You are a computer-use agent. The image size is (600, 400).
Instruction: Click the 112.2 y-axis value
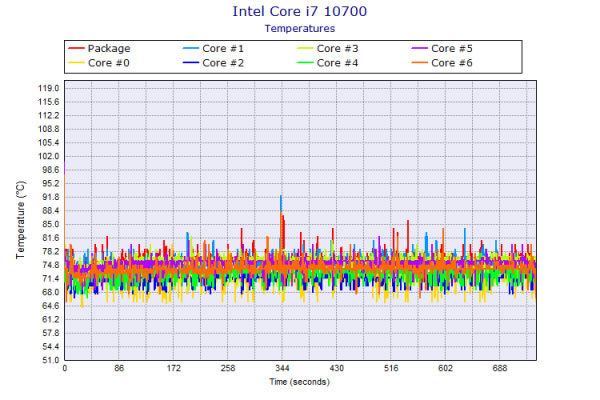pos(49,116)
